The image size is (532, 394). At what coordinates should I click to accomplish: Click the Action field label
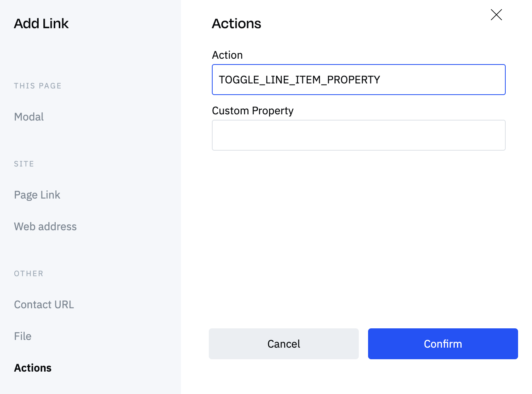(227, 55)
